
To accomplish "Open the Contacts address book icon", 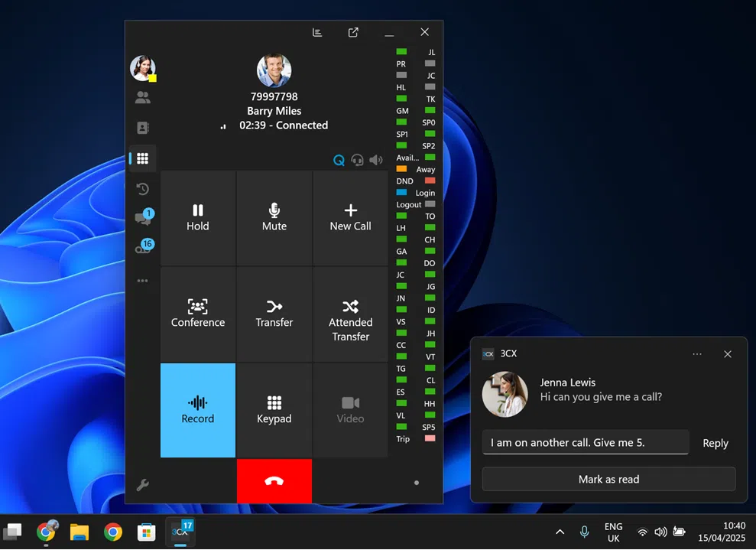I will 143,128.
